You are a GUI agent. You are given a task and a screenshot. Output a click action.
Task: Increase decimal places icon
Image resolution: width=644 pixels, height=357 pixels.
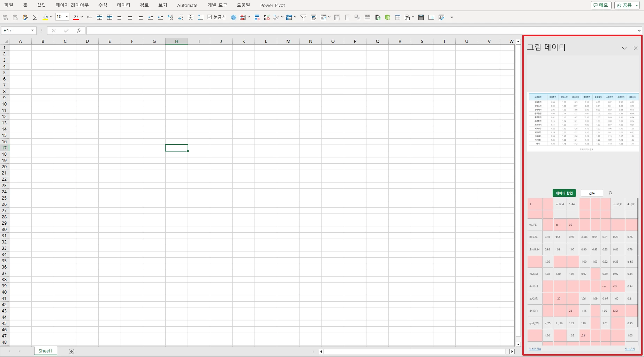pyautogui.click(x=171, y=17)
